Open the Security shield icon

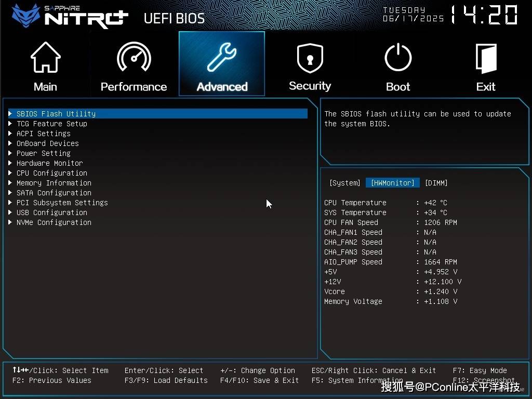pyautogui.click(x=310, y=58)
